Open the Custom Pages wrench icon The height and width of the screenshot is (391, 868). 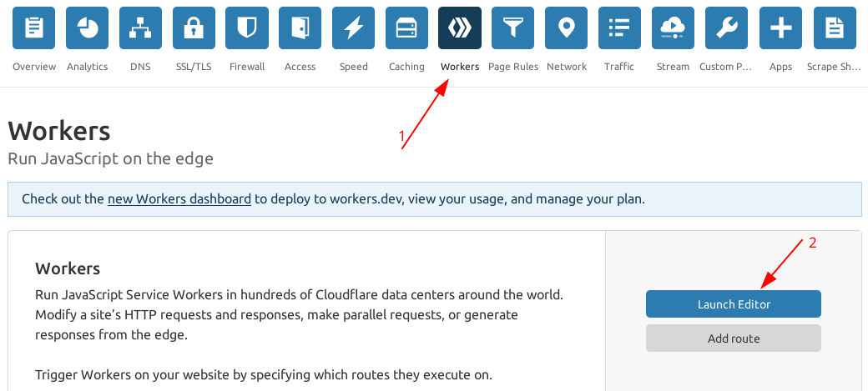pos(726,28)
